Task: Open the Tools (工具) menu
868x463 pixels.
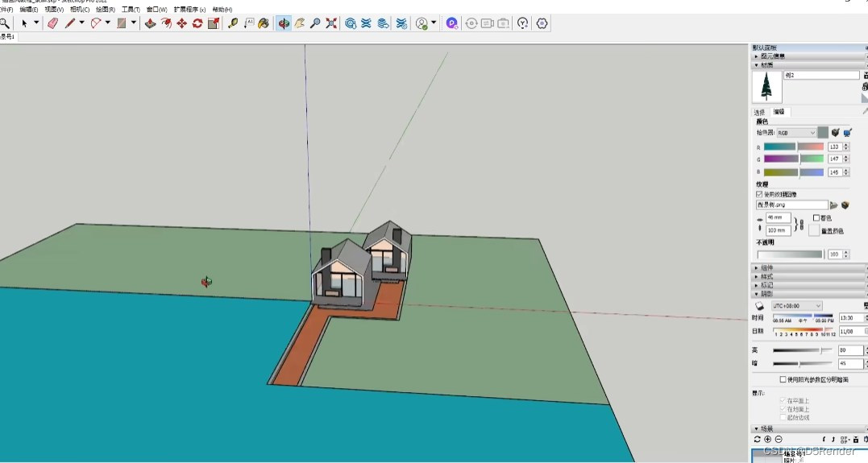Action: point(131,10)
